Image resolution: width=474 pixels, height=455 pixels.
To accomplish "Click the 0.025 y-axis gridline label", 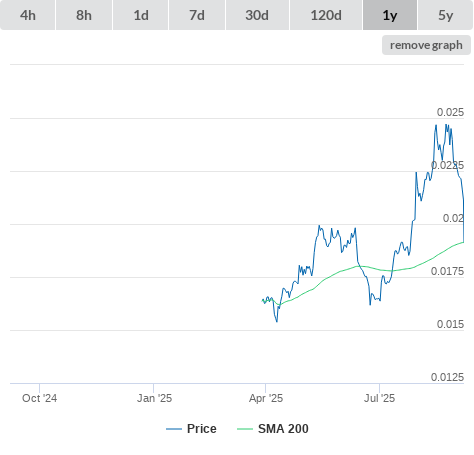I will coord(450,112).
